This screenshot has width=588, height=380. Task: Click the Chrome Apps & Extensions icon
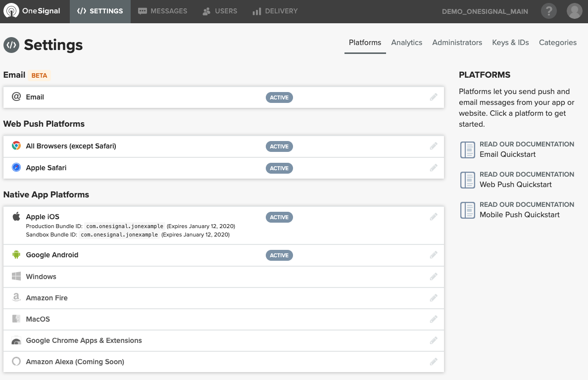[16, 340]
